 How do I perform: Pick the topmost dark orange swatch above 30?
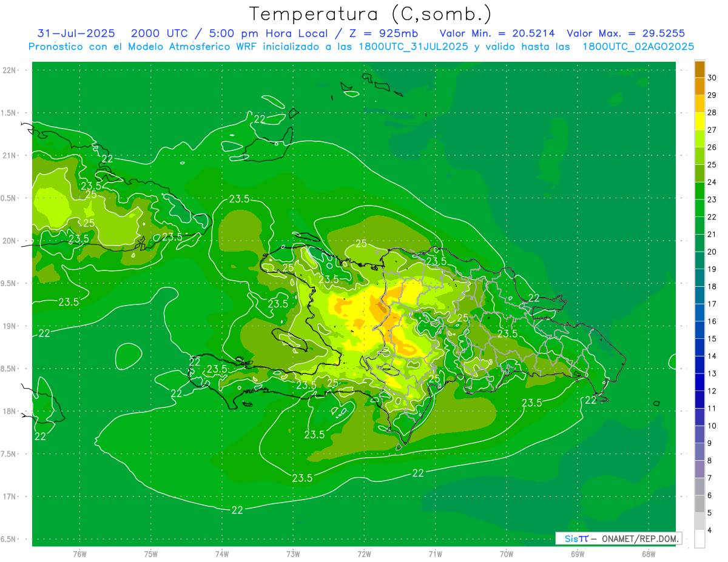pyautogui.click(x=699, y=69)
